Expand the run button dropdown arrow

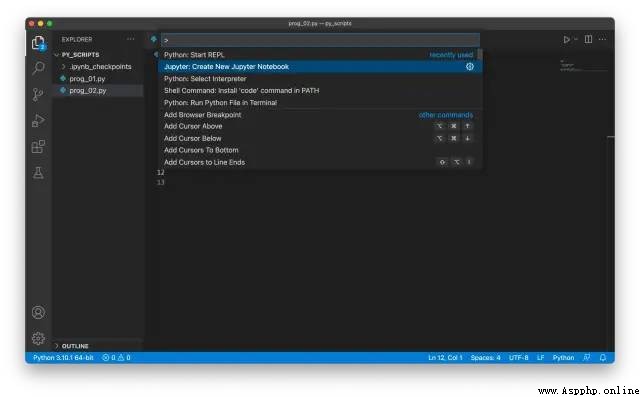(x=576, y=40)
